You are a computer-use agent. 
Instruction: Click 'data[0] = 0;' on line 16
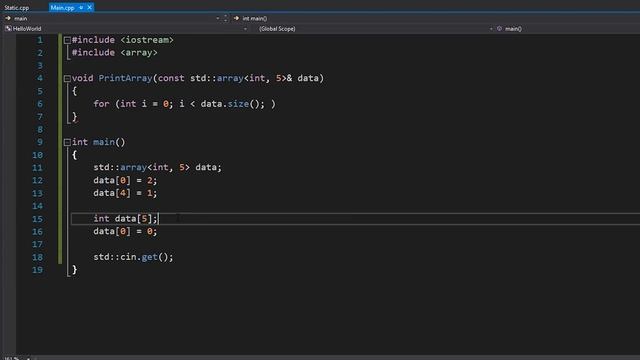(125, 231)
